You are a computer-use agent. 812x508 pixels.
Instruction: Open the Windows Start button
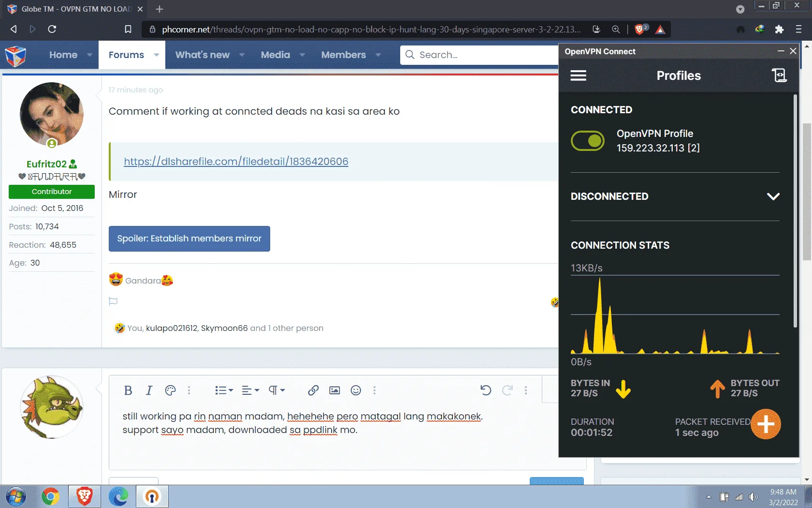coord(16,497)
